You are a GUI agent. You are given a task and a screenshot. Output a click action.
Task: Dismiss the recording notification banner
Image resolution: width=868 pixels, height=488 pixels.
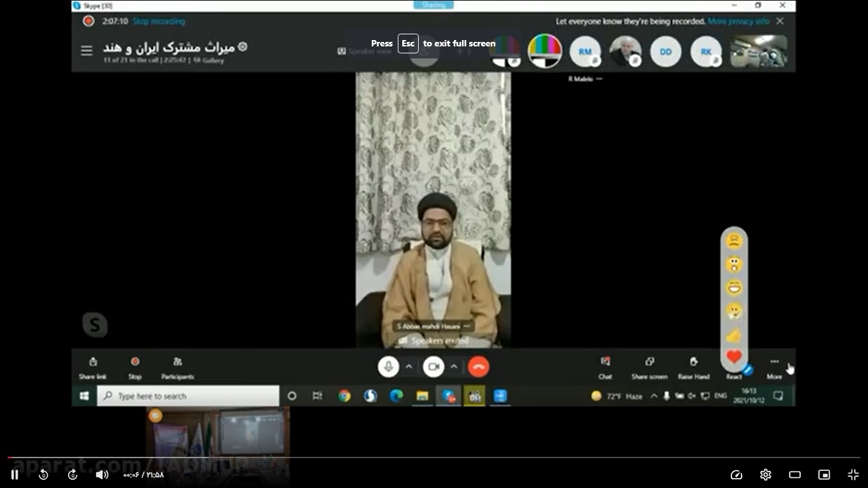coord(780,21)
